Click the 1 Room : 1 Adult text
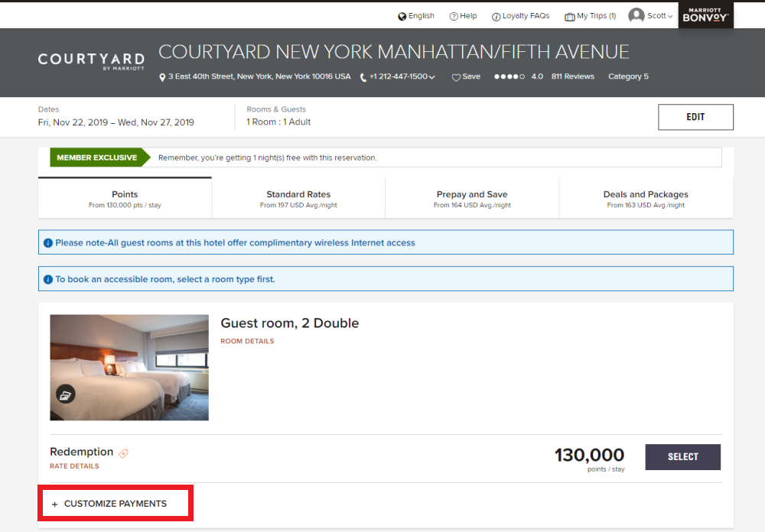The image size is (765, 532). pyautogui.click(x=278, y=122)
